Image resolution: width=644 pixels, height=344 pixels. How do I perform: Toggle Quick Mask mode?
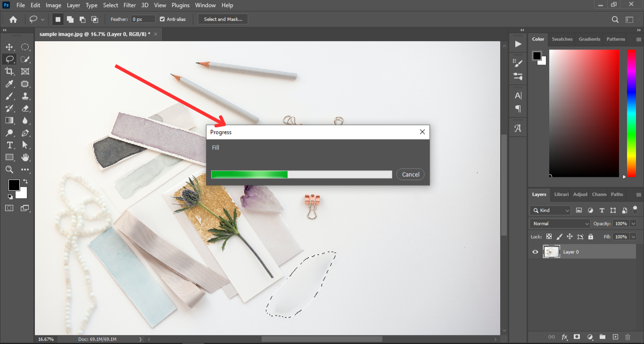pyautogui.click(x=9, y=208)
